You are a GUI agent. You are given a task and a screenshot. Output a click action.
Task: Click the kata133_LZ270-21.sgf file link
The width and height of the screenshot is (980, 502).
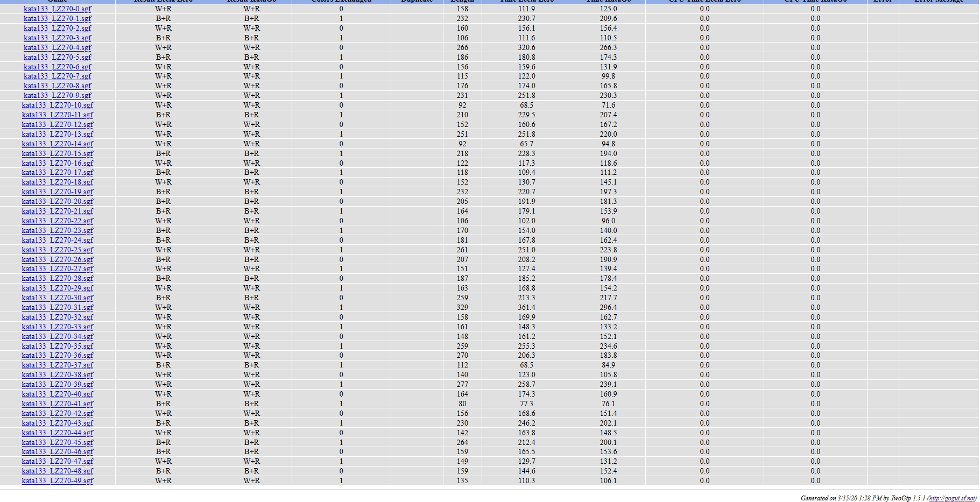click(57, 211)
